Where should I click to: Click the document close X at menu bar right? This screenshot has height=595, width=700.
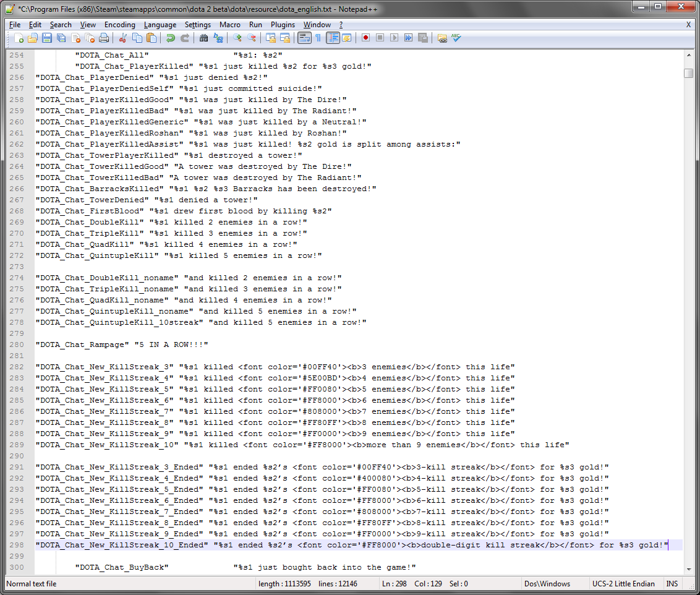tap(688, 25)
